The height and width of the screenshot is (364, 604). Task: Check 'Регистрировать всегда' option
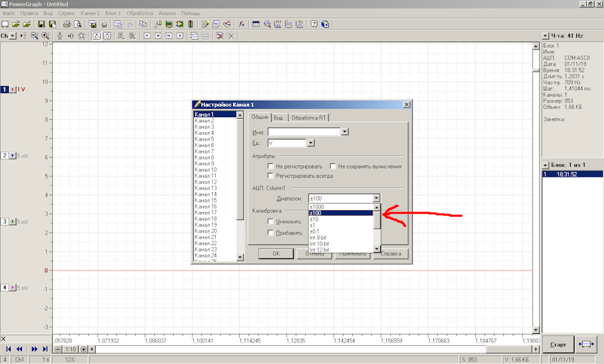[271, 176]
